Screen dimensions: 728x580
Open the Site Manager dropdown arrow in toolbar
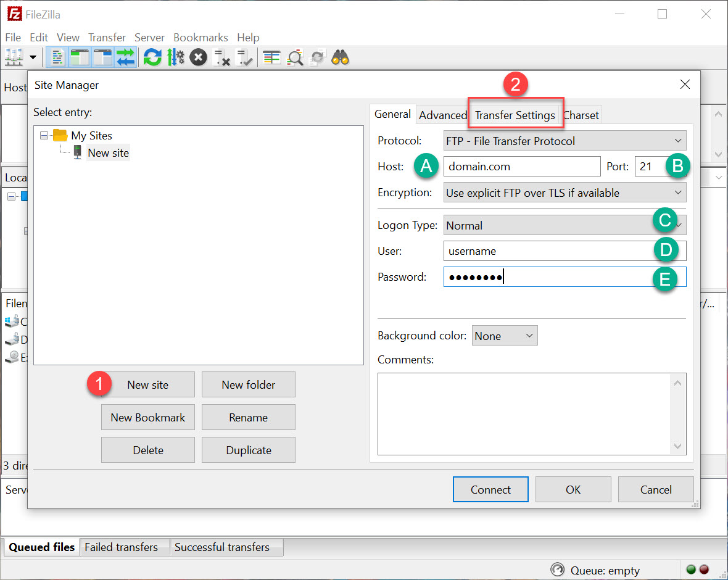33,57
